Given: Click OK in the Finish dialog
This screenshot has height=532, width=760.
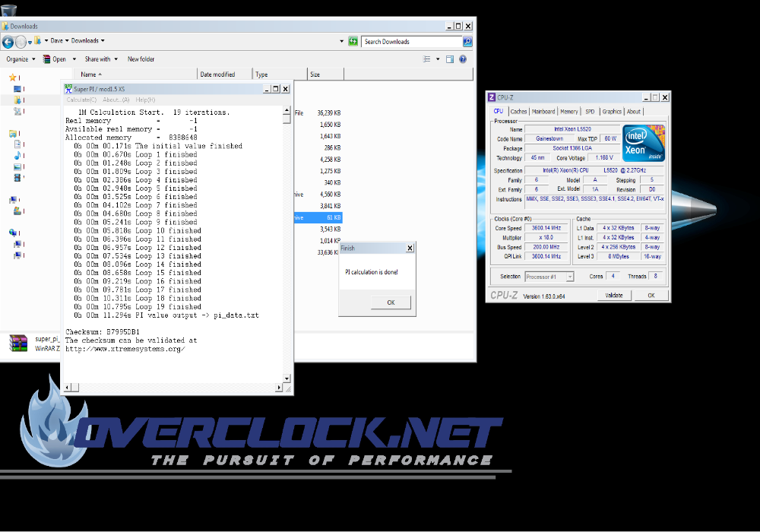Looking at the screenshot, I should pos(391,302).
